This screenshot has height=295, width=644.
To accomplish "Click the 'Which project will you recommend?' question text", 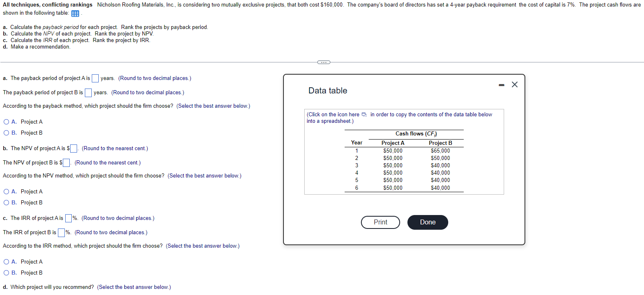I will 52,287.
